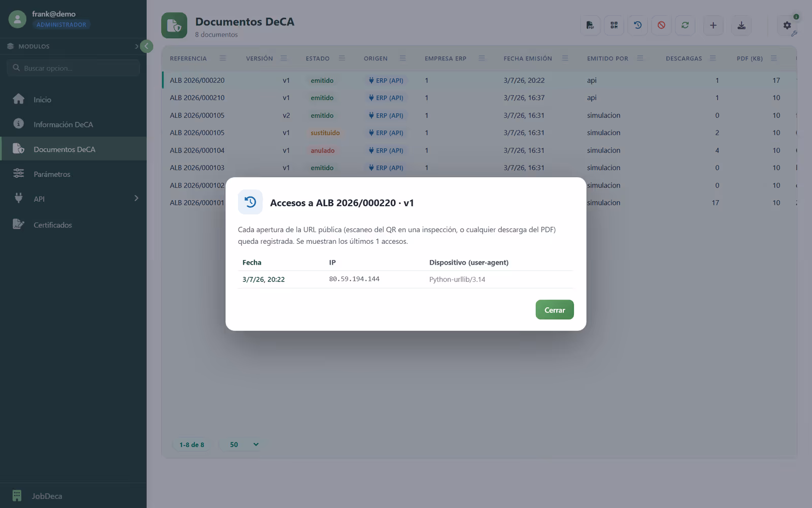This screenshot has height=508, width=812.
Task: Open settings via the gear icon
Action: coord(787,25)
